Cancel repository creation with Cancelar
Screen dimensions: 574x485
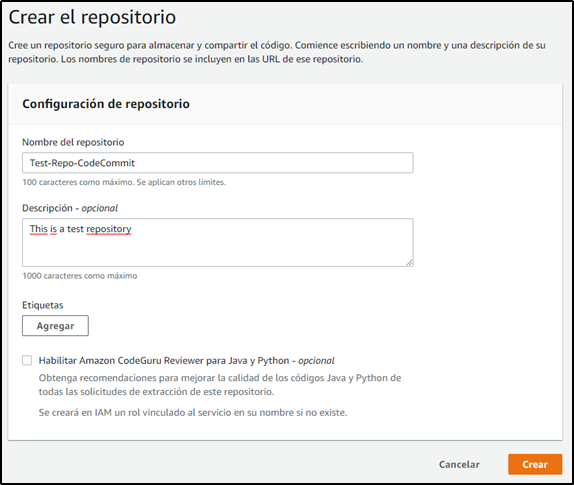(x=459, y=464)
